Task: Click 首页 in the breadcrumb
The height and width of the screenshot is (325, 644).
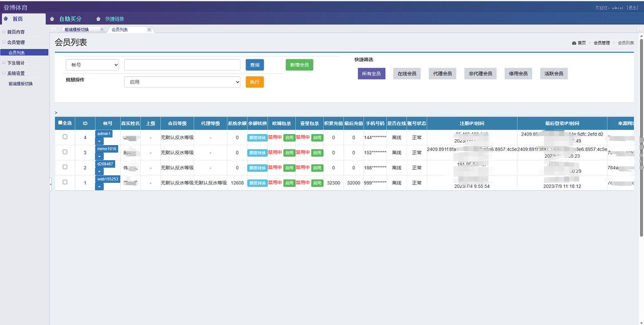Action: (x=582, y=43)
